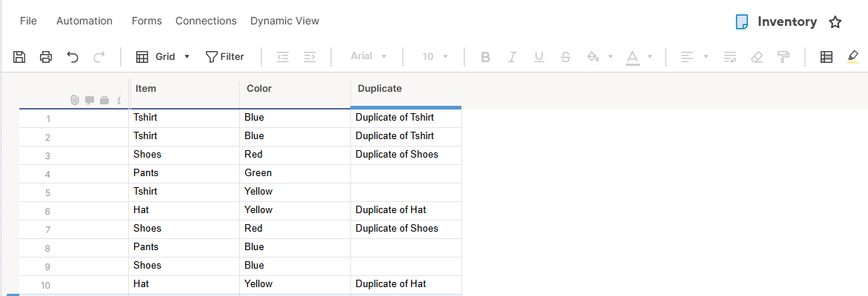The height and width of the screenshot is (296, 868).
Task: Click the Redo arrow icon
Action: pos(99,56)
